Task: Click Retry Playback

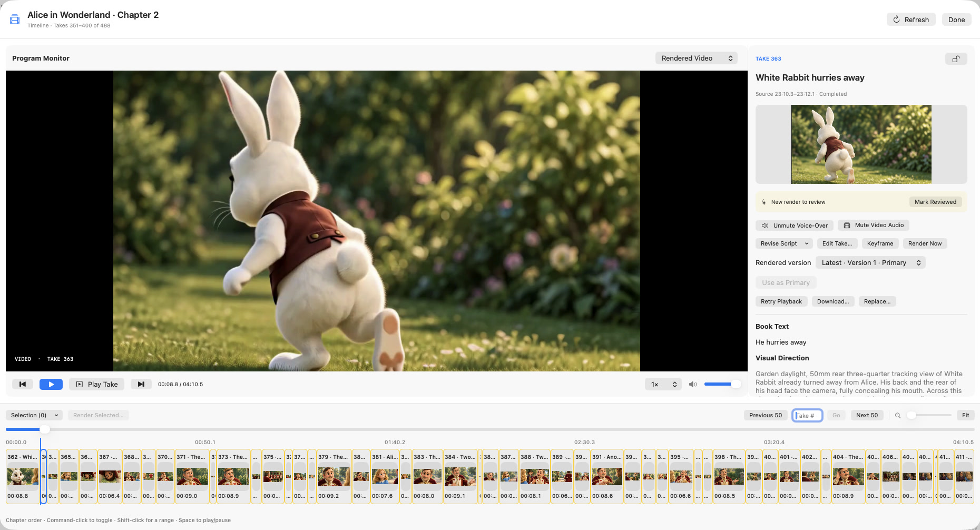Action: point(781,302)
